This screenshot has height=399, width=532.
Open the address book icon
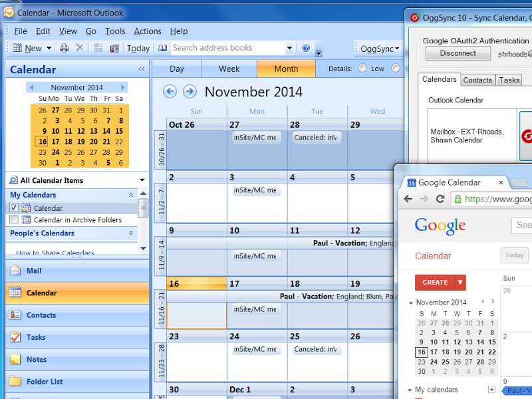point(162,48)
